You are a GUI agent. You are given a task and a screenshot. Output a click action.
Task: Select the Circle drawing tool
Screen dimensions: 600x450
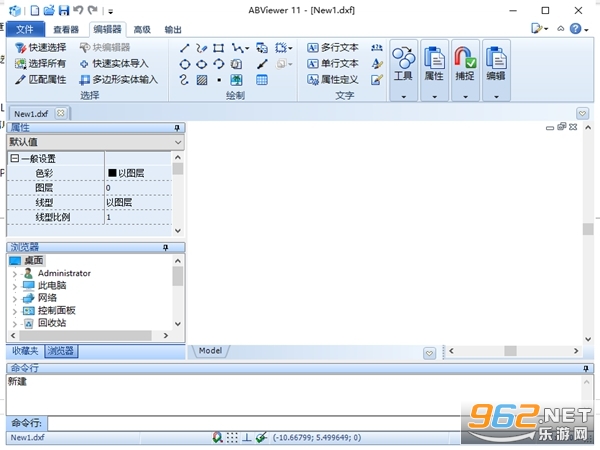[184, 64]
